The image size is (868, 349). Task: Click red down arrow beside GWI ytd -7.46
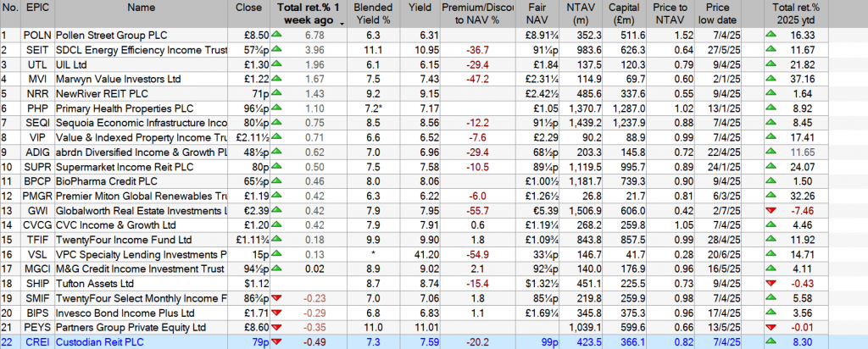(x=770, y=211)
